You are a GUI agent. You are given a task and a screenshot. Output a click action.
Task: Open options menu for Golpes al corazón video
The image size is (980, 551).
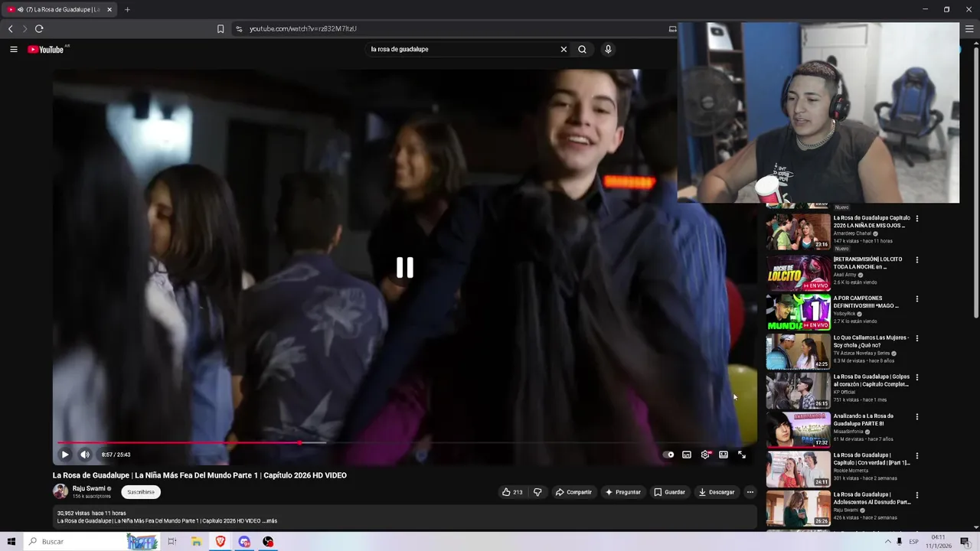[x=917, y=377]
